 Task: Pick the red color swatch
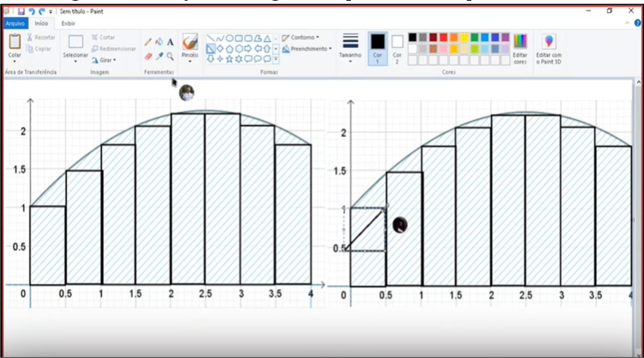point(443,37)
